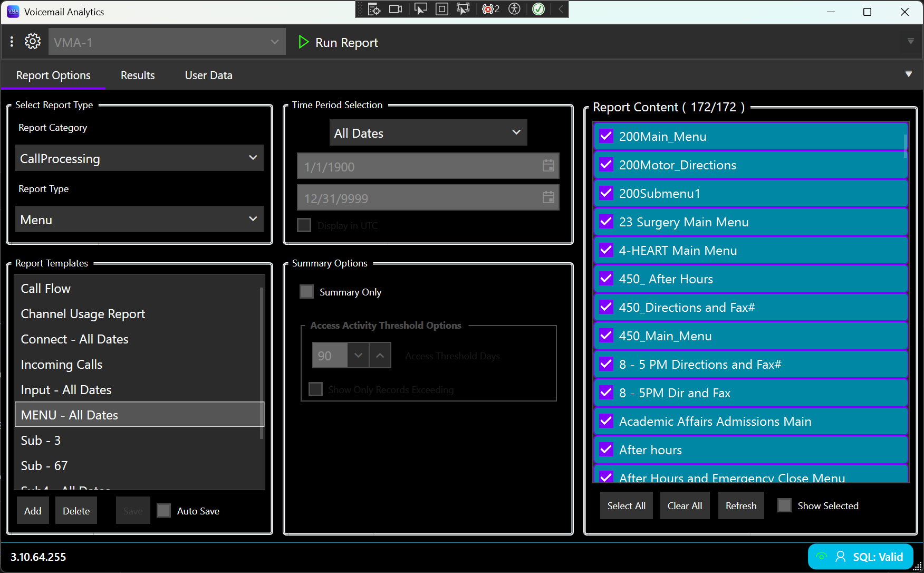This screenshot has height=573, width=924.
Task: Switch to the User Data tab
Action: point(209,75)
